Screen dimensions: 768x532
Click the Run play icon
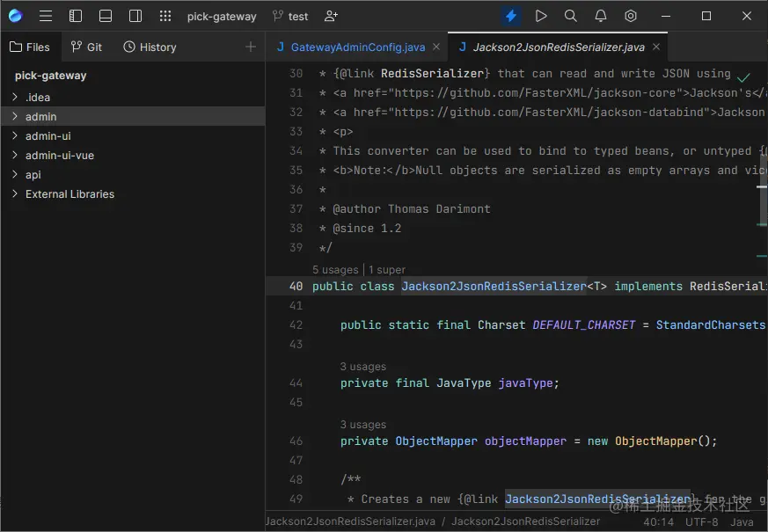pyautogui.click(x=541, y=16)
